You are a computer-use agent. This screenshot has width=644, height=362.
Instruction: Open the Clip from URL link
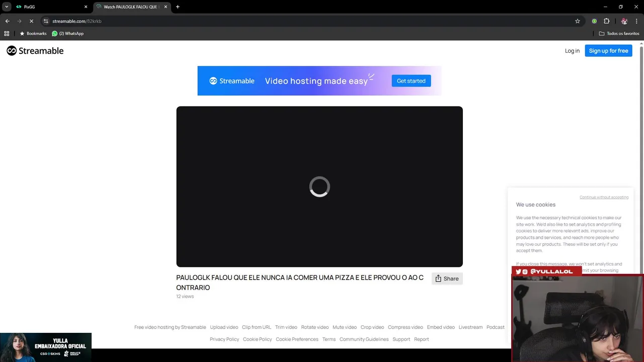click(257, 327)
